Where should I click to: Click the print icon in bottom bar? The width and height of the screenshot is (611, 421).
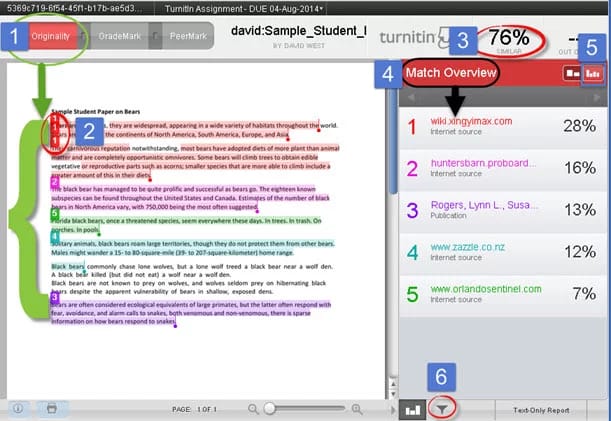[x=52, y=409]
